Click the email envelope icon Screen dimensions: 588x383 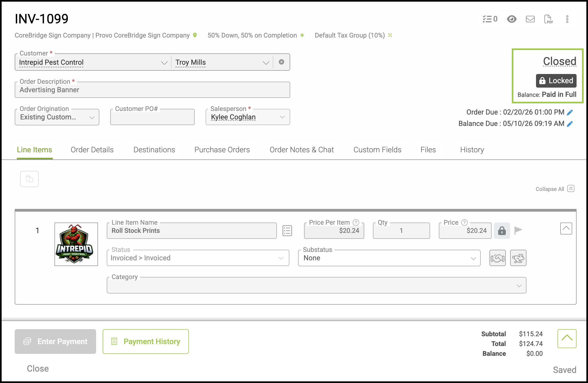(x=530, y=19)
